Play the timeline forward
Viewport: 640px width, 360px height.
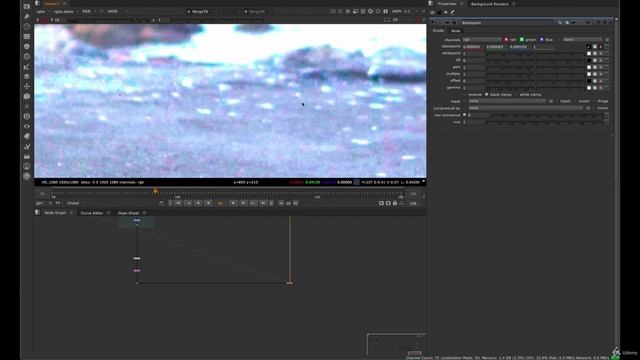coord(233,203)
